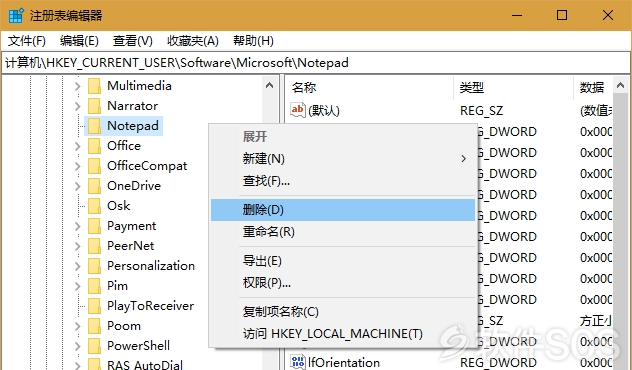
Task: Select the Osk tree item label
Action: coord(118,206)
